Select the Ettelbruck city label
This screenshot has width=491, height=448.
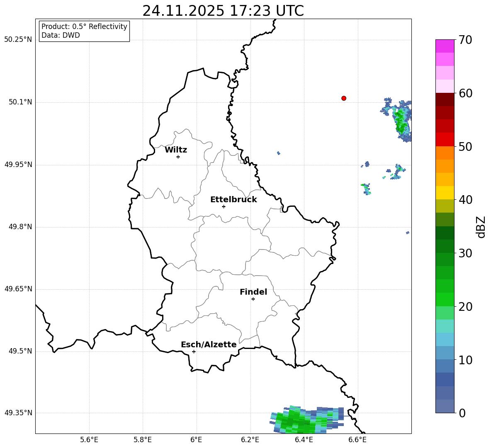click(x=233, y=200)
